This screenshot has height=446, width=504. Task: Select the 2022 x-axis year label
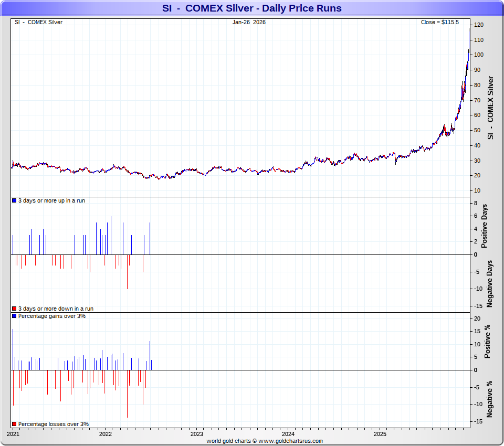coord(105,434)
